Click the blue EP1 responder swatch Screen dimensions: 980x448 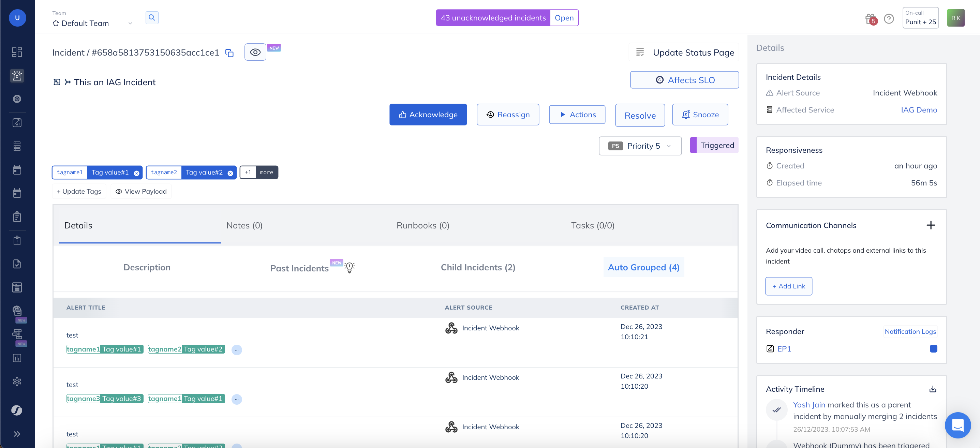933,349
